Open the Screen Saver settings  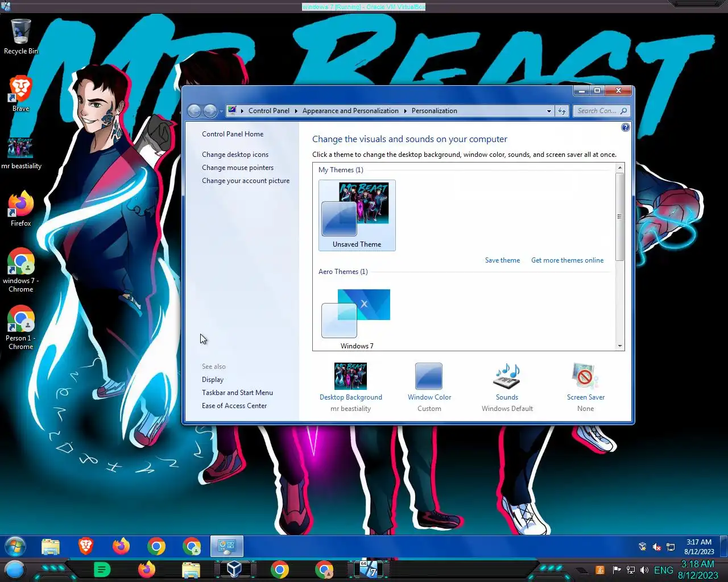click(585, 388)
